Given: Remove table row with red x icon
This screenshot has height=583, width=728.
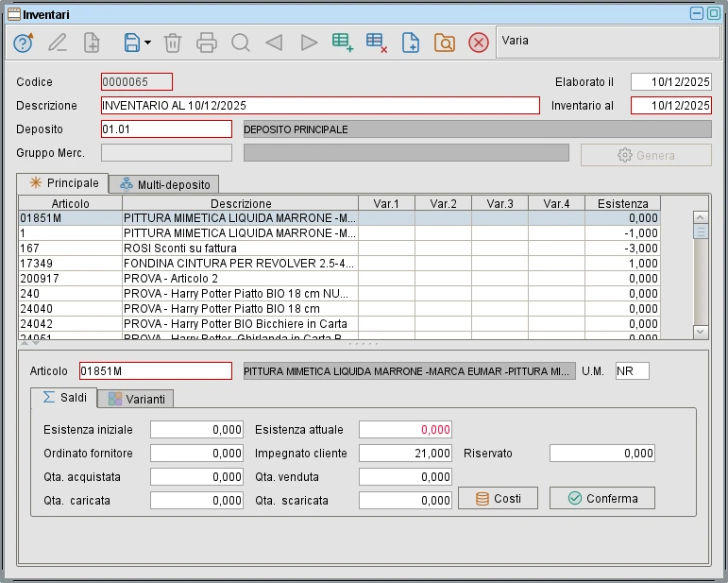Looking at the screenshot, I should point(377,43).
